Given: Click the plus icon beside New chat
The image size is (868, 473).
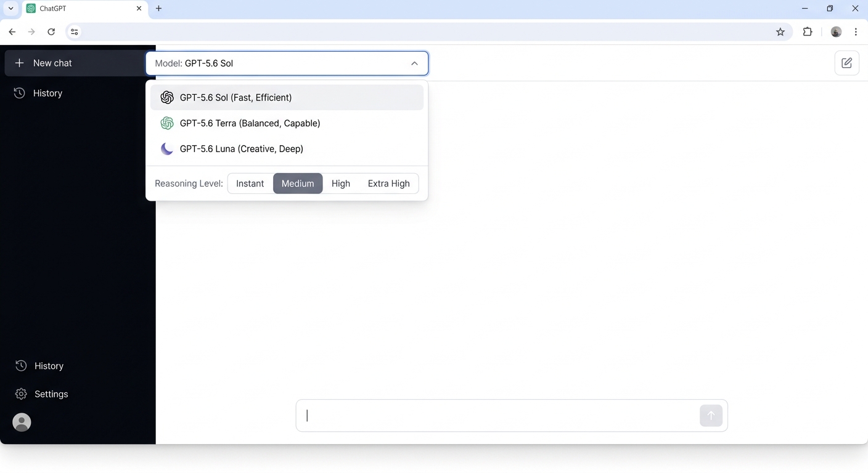Looking at the screenshot, I should pyautogui.click(x=19, y=63).
